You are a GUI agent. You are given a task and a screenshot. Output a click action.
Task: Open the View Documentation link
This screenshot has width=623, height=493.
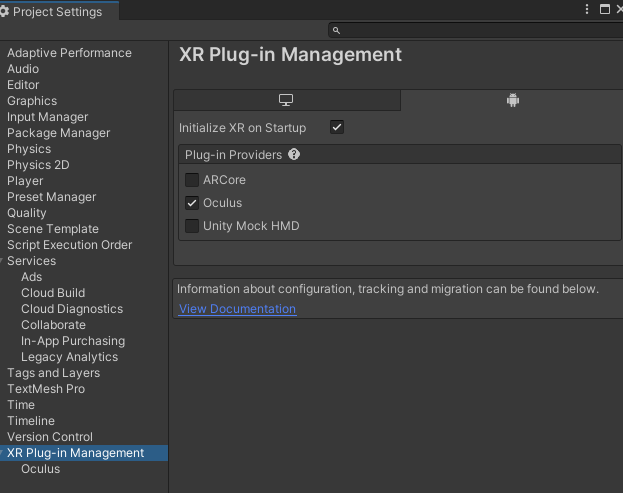[x=238, y=309]
